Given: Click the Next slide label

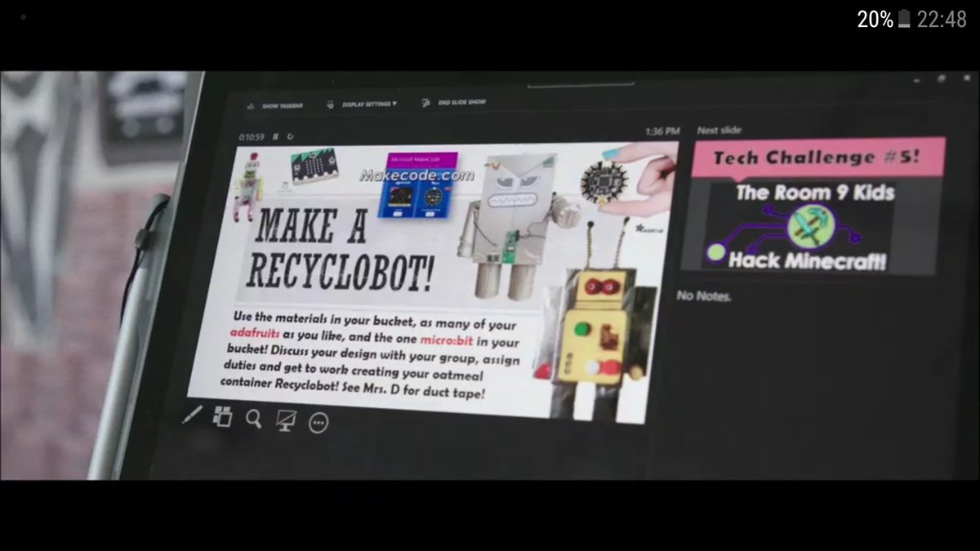Looking at the screenshot, I should tap(719, 130).
